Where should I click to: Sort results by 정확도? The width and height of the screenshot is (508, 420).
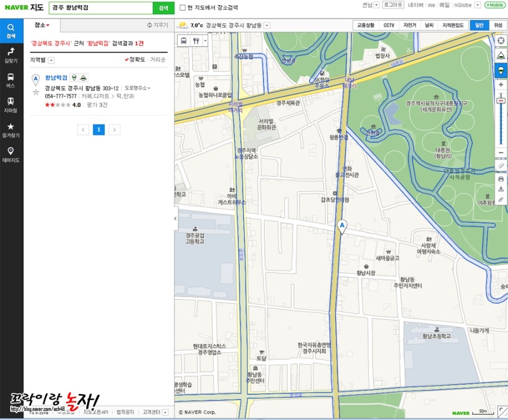click(x=135, y=60)
